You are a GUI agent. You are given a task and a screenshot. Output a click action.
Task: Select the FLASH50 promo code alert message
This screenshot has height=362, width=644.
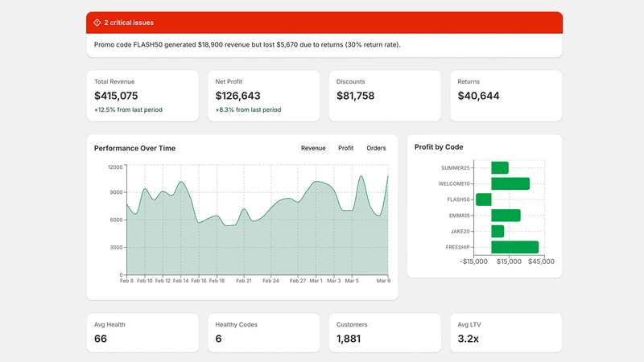247,45
